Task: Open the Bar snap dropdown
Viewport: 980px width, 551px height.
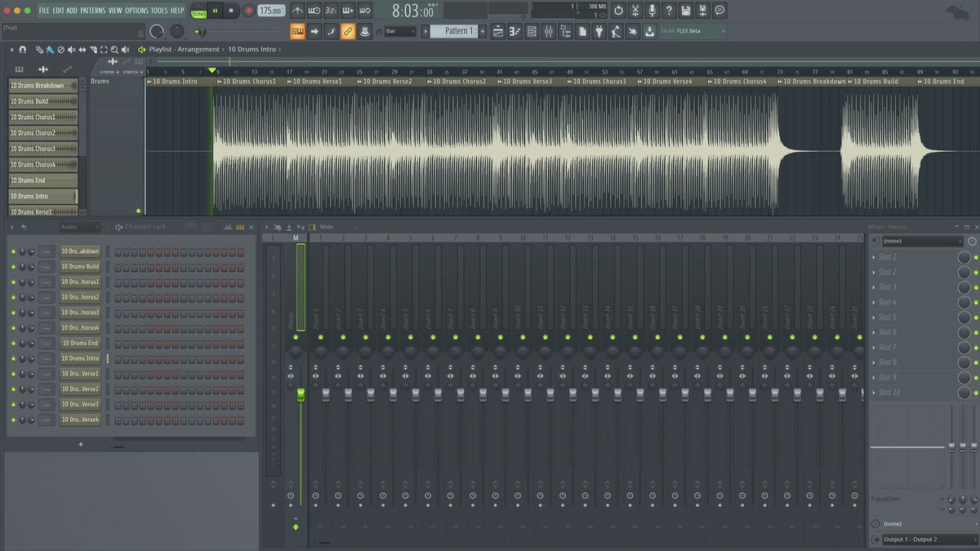Action: click(401, 31)
